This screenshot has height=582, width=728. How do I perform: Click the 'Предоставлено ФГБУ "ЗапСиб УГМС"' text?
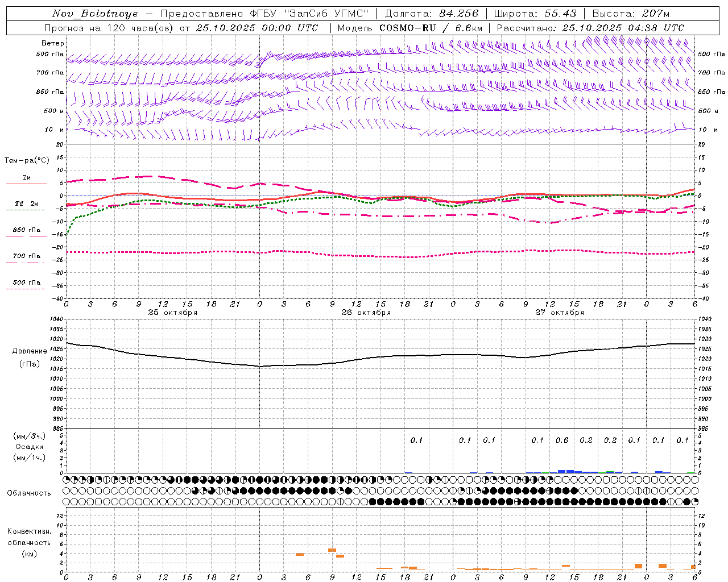click(x=264, y=14)
